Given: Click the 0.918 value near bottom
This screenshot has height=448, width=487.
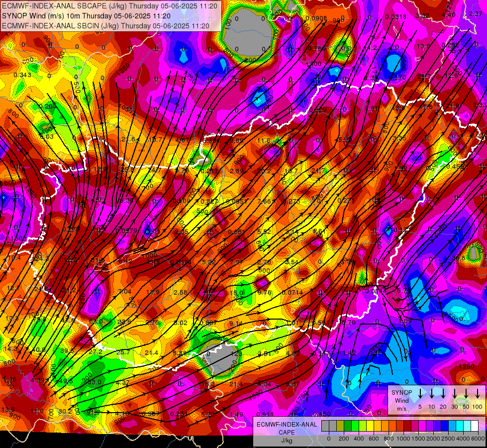Looking at the screenshot, I should pos(265,414).
